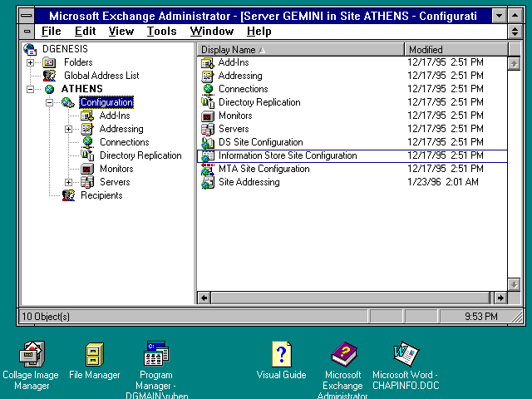Open the Tools menu
The width and height of the screenshot is (532, 399).
[x=161, y=32]
